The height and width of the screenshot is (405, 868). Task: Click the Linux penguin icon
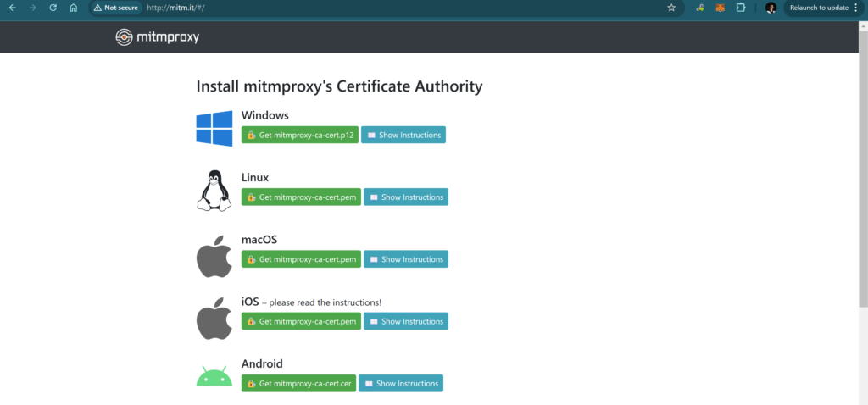click(214, 191)
